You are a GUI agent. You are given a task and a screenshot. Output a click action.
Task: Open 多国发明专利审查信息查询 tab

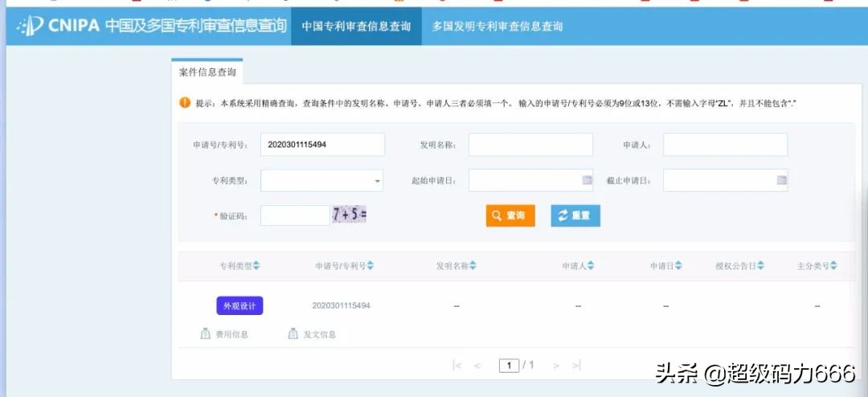pyautogui.click(x=497, y=26)
